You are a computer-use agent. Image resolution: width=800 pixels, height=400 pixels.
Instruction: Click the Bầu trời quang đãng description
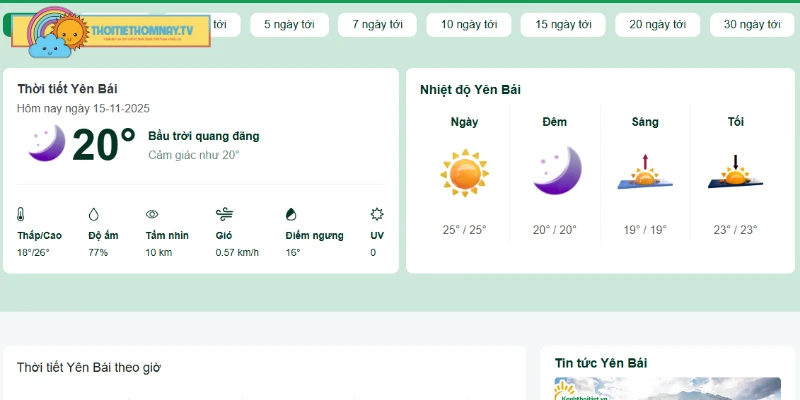click(204, 136)
